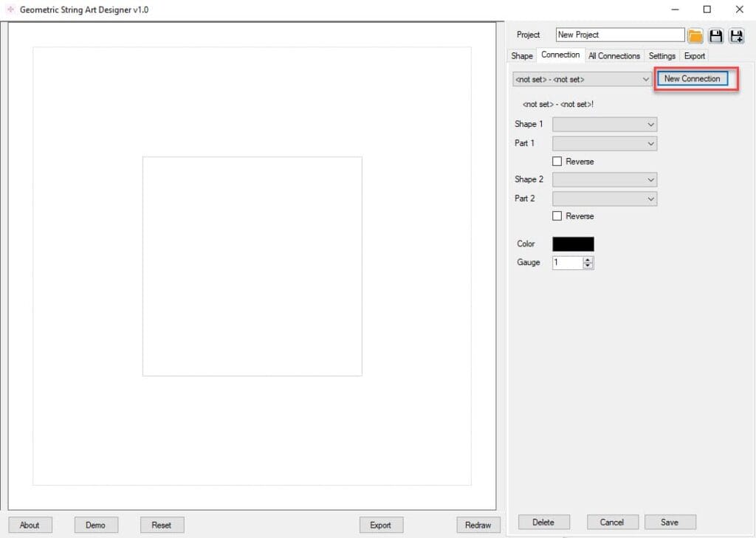Increase the Gauge value with up arrow
Image resolution: width=756 pixels, height=538 pixels.
click(x=588, y=260)
